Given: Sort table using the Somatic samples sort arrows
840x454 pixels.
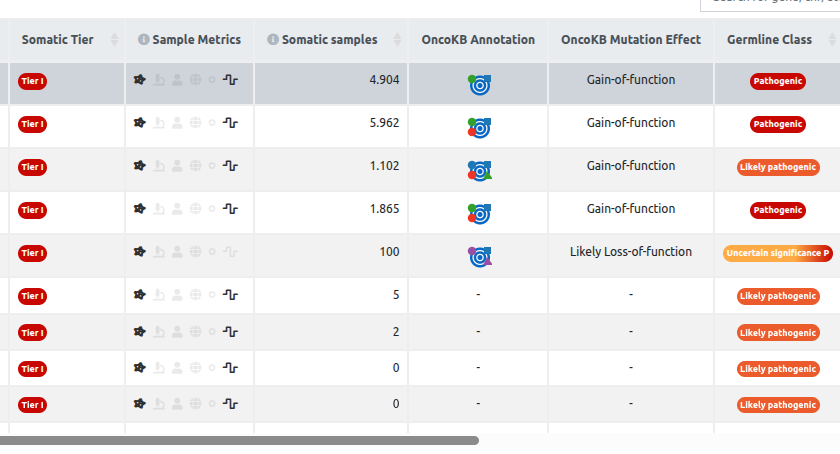Looking at the screenshot, I should coord(396,40).
